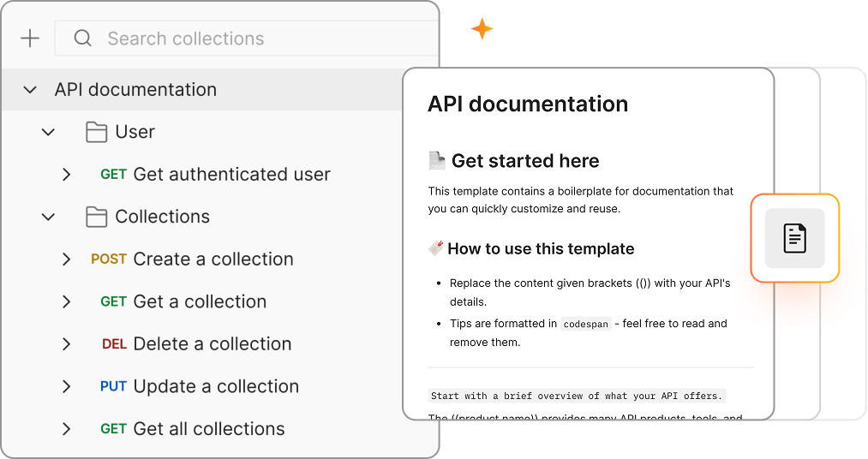Expand the Get all collections request
Screen dimensions: 868x459
[x=67, y=428]
